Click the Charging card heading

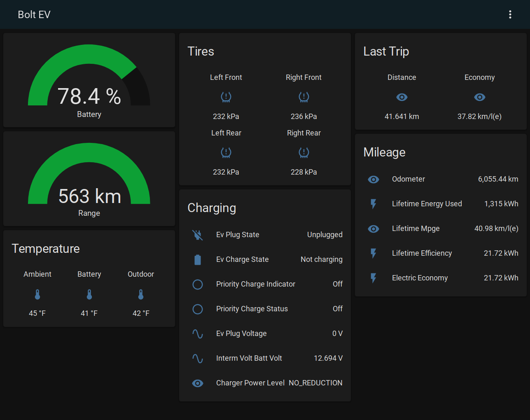(x=212, y=208)
